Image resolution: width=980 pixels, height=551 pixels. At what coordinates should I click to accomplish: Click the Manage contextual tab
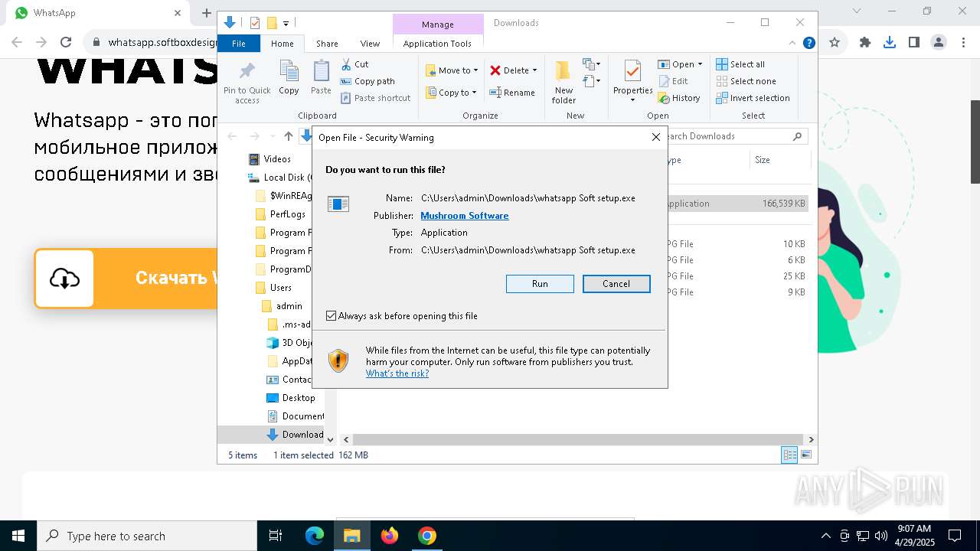pyautogui.click(x=438, y=24)
